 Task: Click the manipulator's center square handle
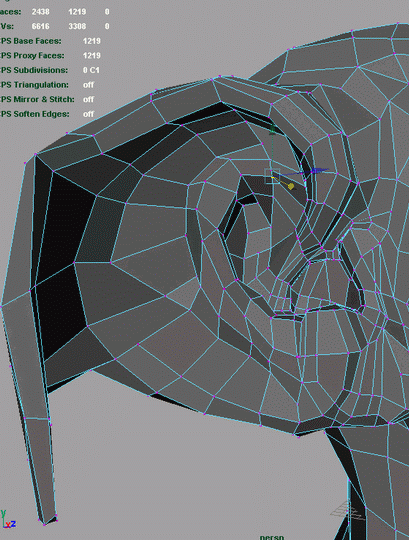(272, 177)
